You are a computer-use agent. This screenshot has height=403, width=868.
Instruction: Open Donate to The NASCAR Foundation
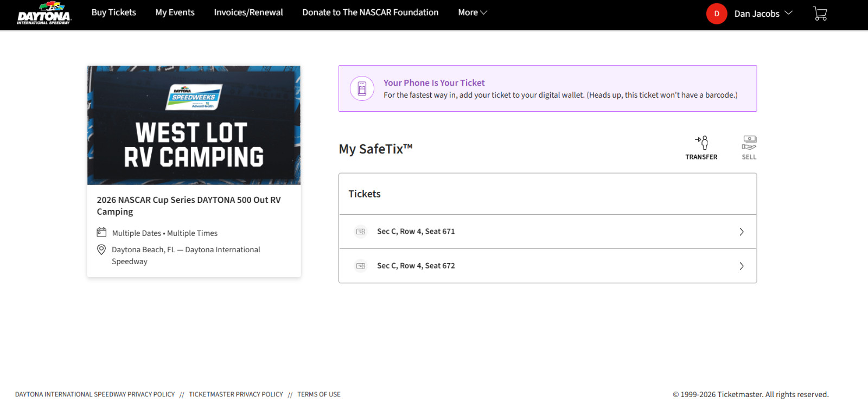coord(370,12)
